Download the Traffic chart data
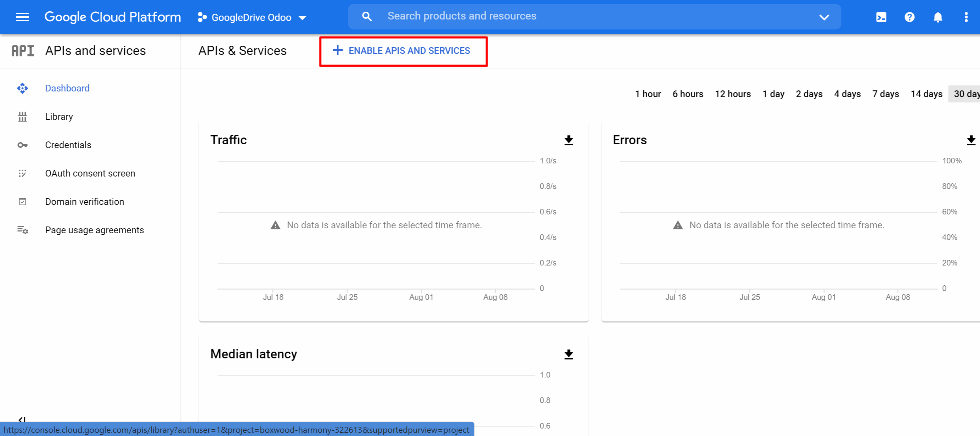 point(569,140)
